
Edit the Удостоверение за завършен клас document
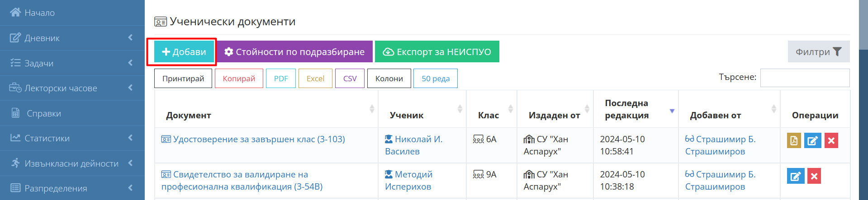click(x=812, y=140)
